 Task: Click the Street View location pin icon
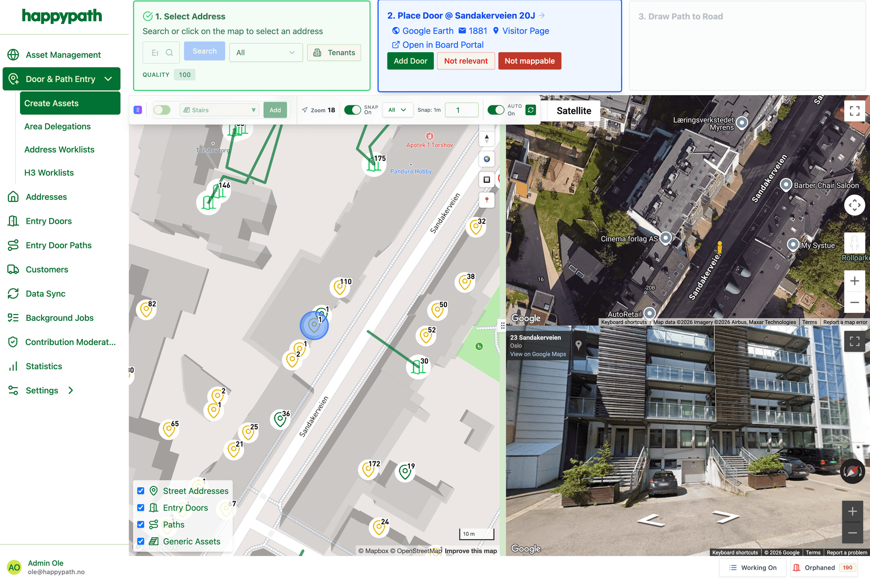(578, 345)
